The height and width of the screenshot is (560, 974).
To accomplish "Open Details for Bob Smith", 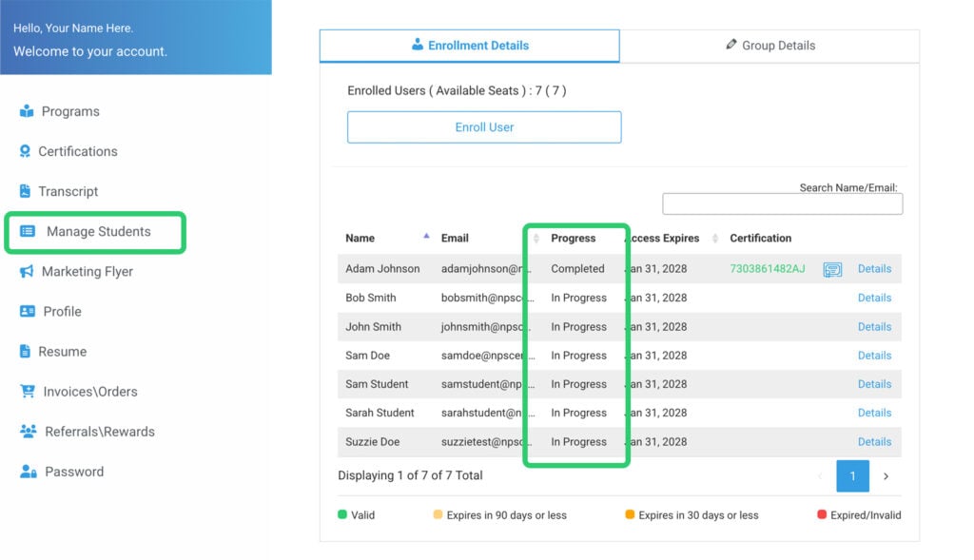I will point(874,298).
